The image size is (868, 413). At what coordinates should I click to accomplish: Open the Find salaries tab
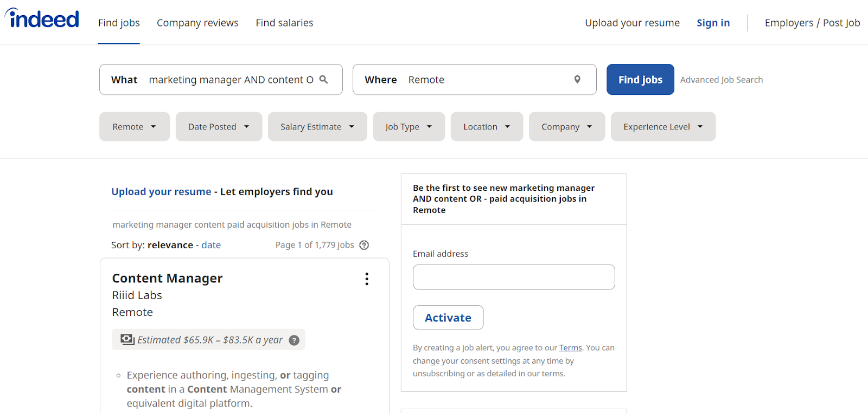point(284,23)
